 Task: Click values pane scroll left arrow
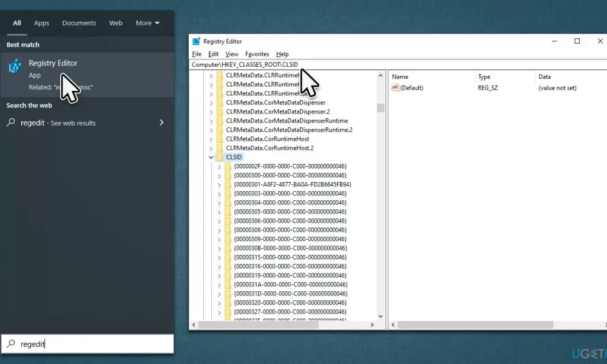[393, 325]
